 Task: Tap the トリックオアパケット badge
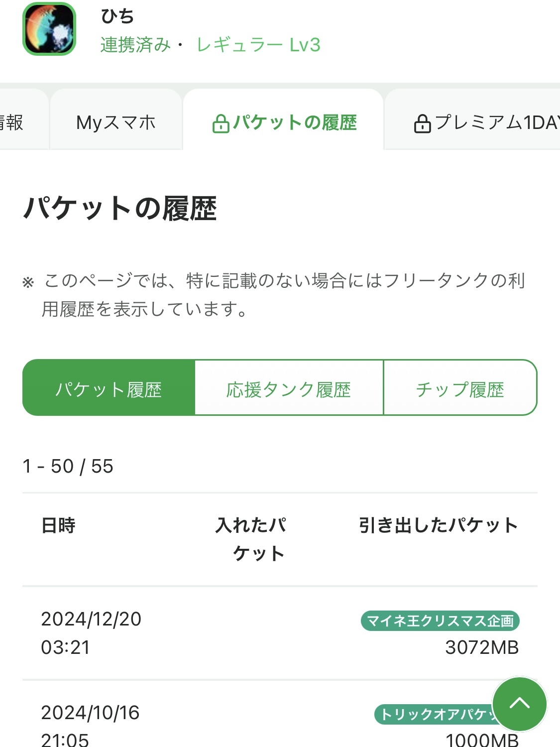pos(434,714)
